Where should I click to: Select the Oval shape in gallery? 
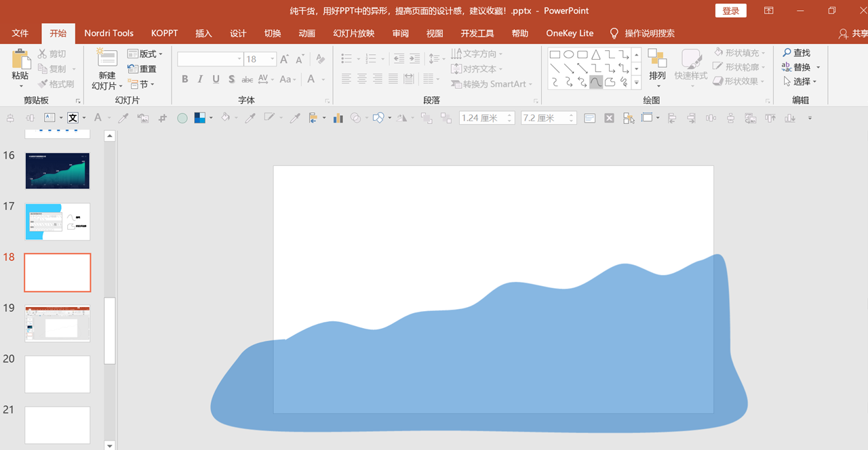click(568, 55)
